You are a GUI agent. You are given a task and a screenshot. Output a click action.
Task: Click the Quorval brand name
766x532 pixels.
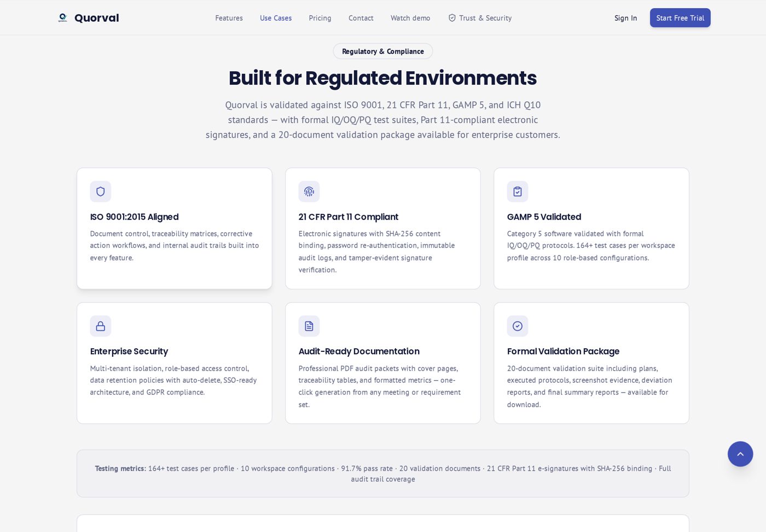[97, 18]
